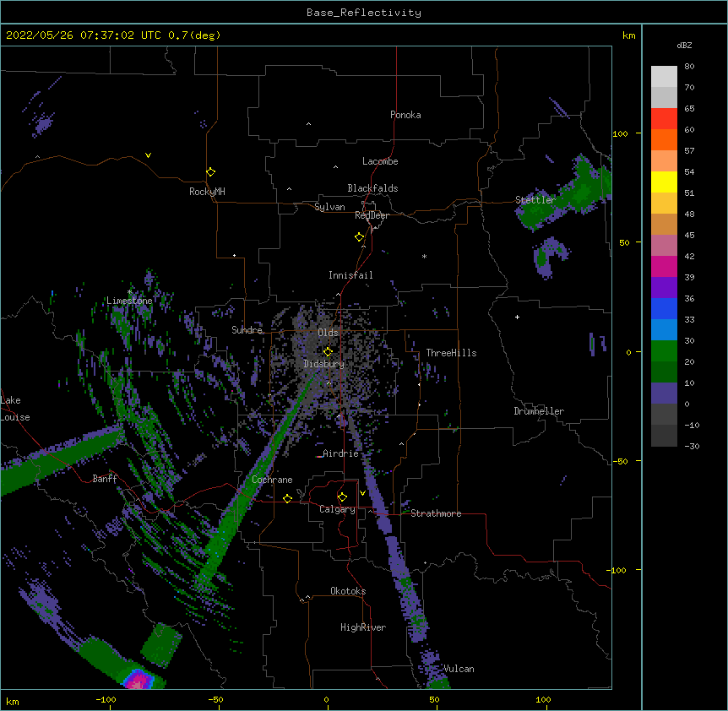Select the red 60-65 dBZ swatch
The image size is (728, 711).
664,119
